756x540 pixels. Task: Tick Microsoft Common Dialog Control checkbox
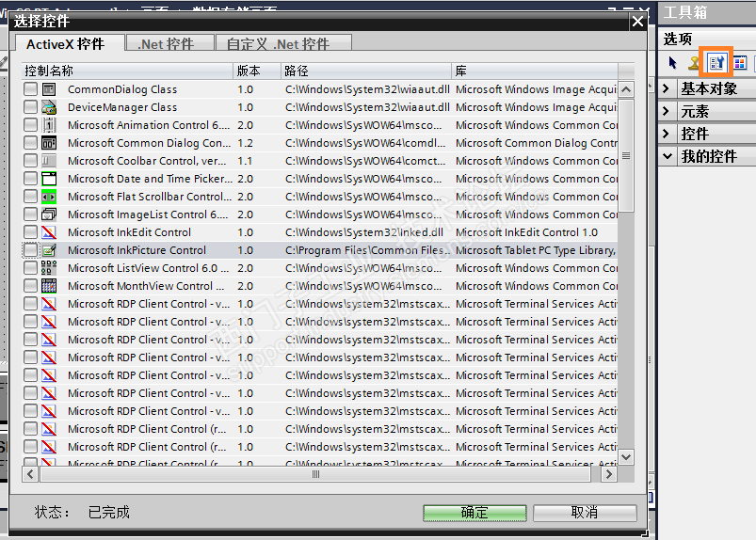[30, 143]
